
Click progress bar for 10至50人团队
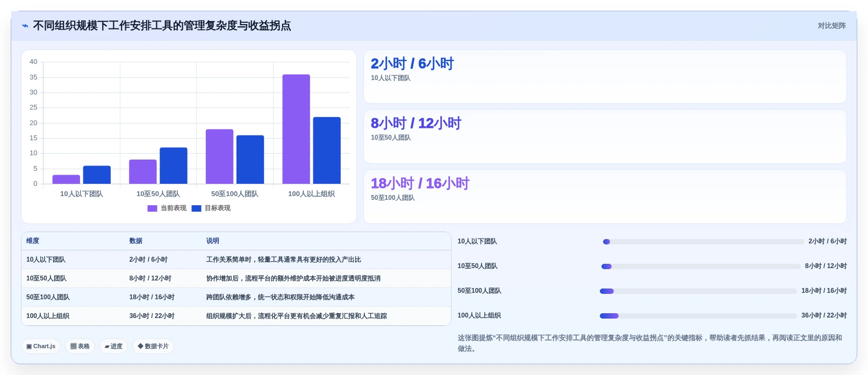701,266
